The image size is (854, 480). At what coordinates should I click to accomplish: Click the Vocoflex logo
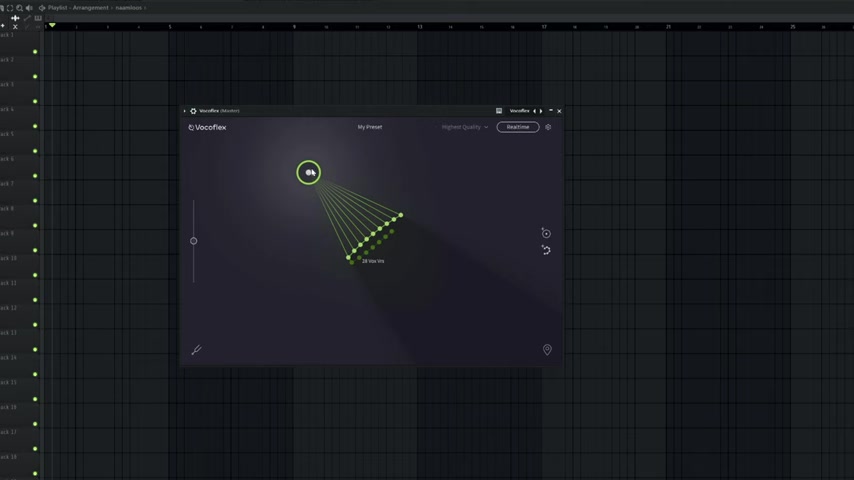[x=207, y=127]
